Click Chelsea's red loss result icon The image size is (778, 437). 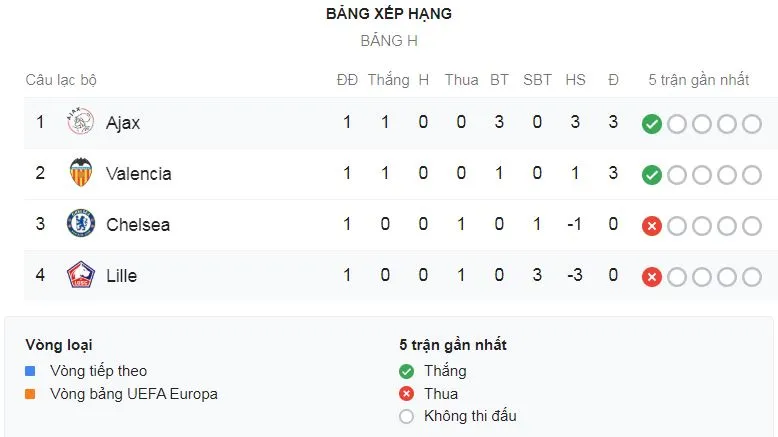pyautogui.click(x=652, y=225)
